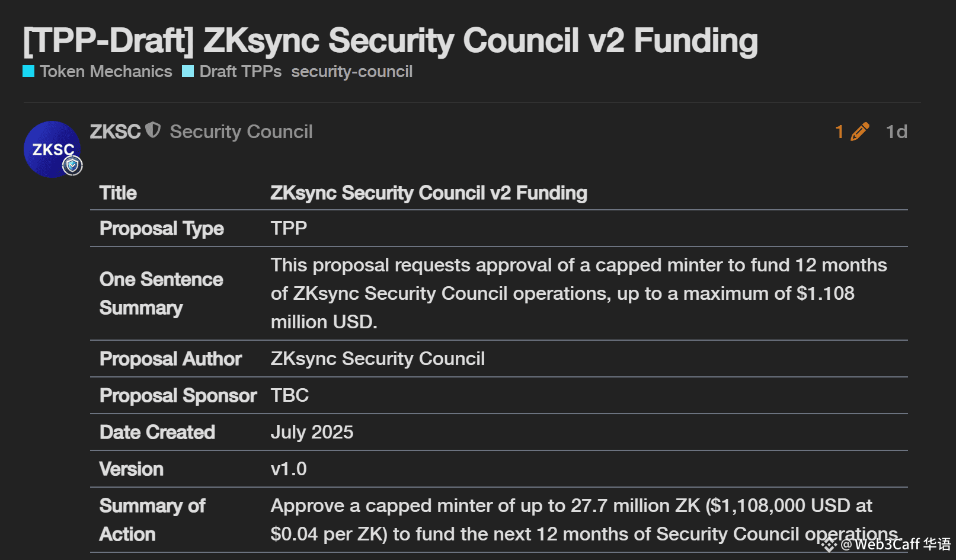
Task: Open the ZKSC username profile
Action: click(x=116, y=132)
